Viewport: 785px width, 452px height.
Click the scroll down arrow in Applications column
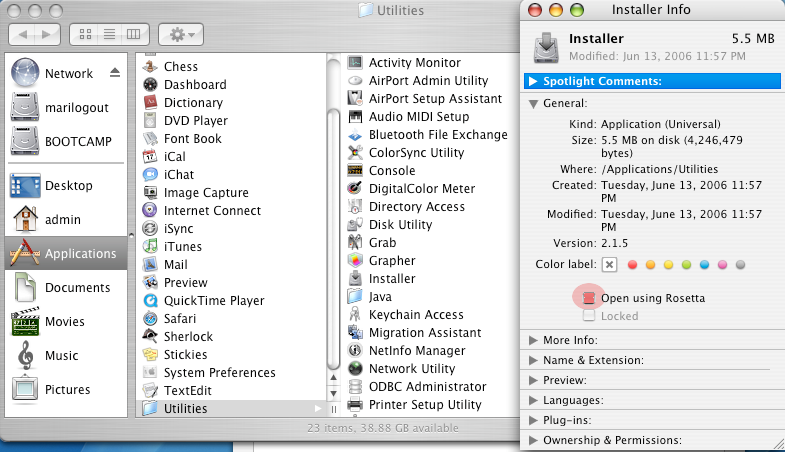tap(333, 393)
